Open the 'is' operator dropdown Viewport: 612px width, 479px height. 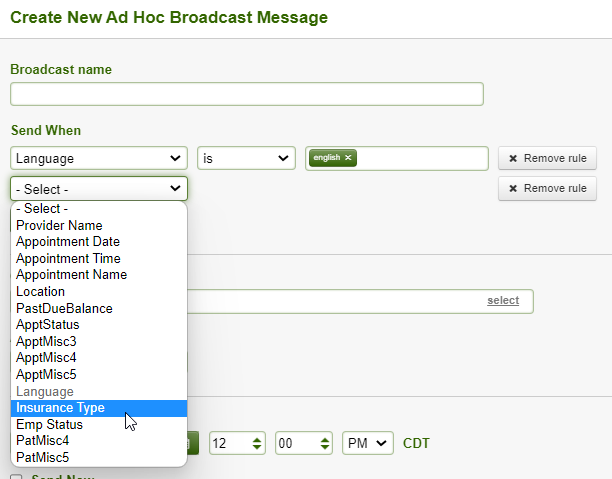[x=246, y=158]
